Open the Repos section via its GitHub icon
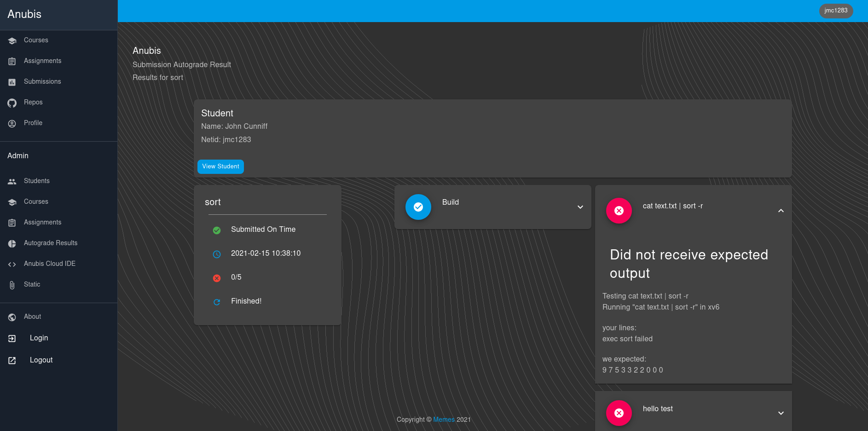Image resolution: width=868 pixels, height=431 pixels. (x=12, y=103)
